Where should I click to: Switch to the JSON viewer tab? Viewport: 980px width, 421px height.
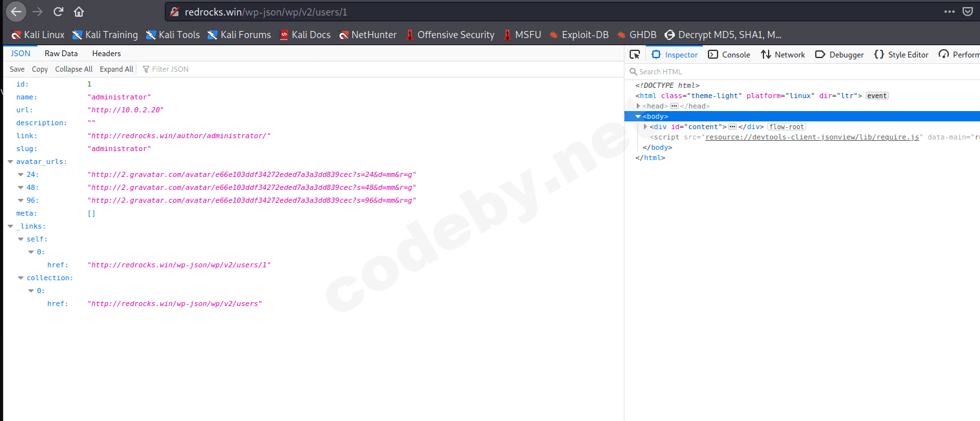[21, 54]
